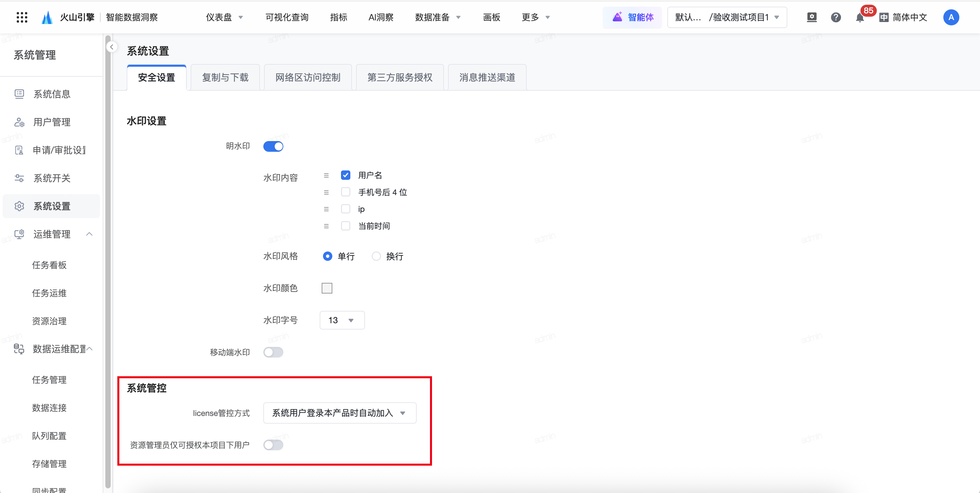The image size is (980, 493).
Task: Click the 水印颜色 color swatch
Action: click(x=327, y=289)
